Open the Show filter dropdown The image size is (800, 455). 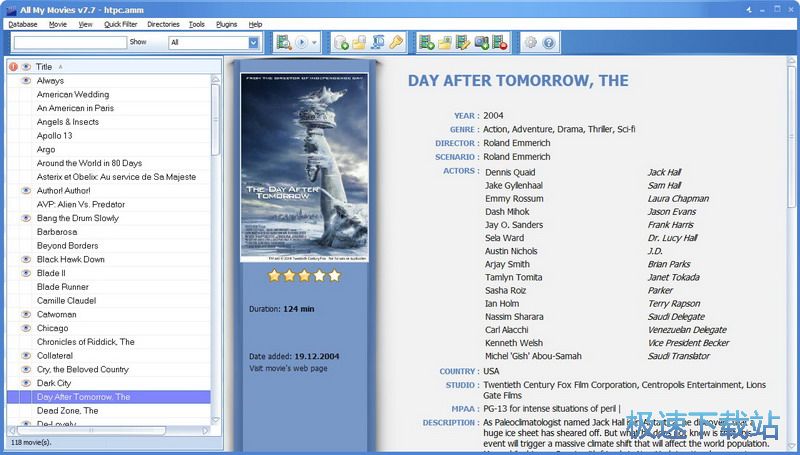(253, 42)
